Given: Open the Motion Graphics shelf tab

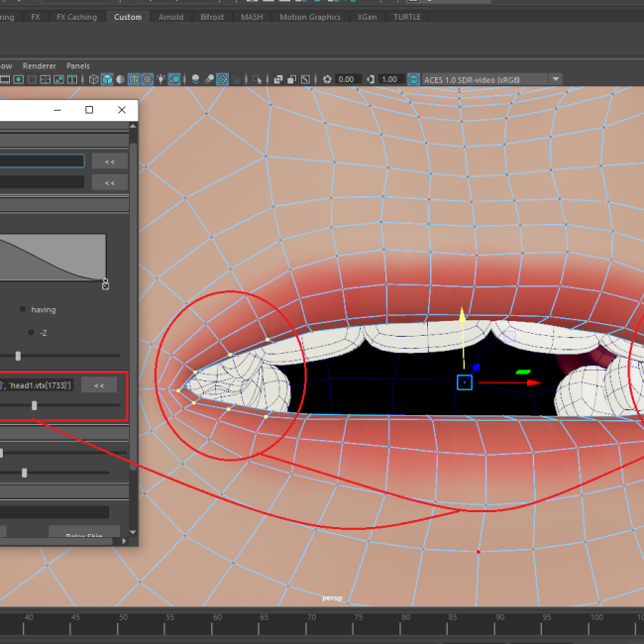Looking at the screenshot, I should tap(310, 17).
